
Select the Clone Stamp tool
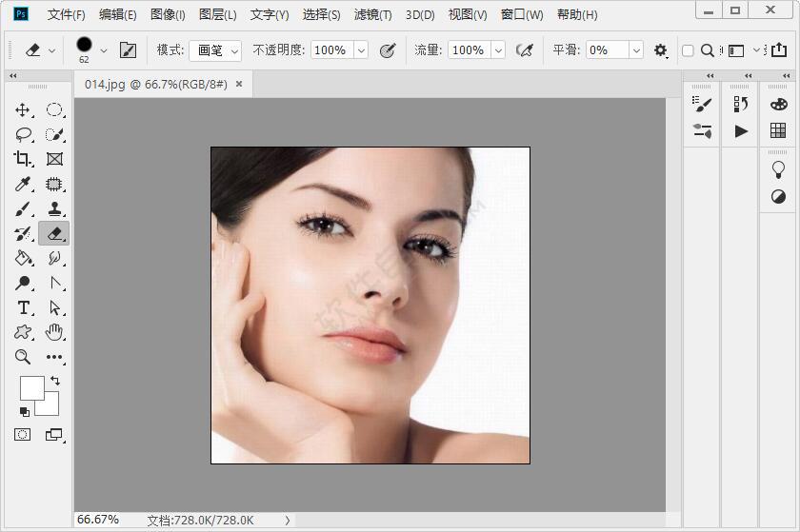pos(54,208)
